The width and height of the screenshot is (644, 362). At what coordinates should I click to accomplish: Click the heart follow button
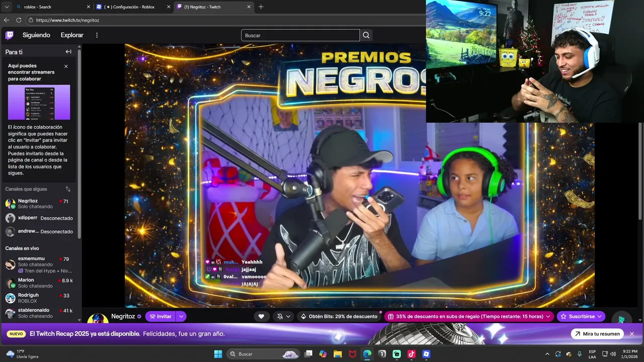[x=261, y=316]
